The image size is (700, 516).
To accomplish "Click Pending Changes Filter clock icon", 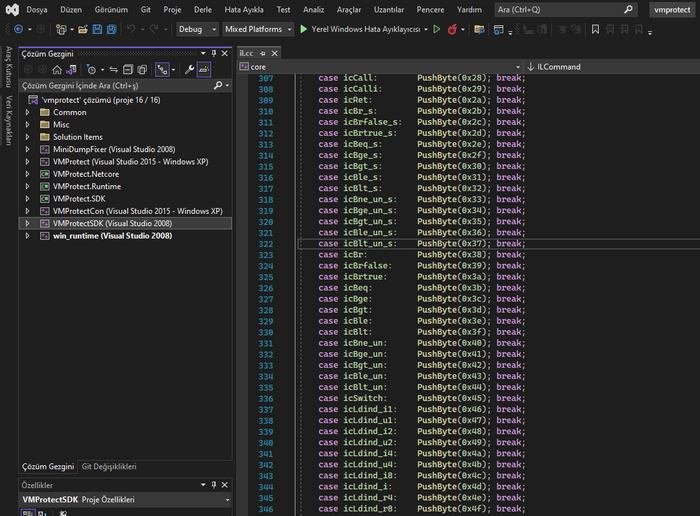I will point(91,70).
